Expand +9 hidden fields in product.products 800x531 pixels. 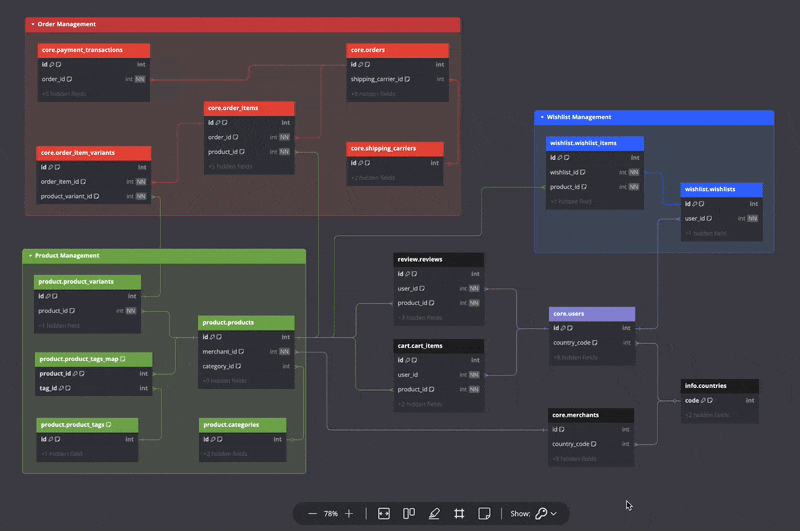(x=224, y=381)
